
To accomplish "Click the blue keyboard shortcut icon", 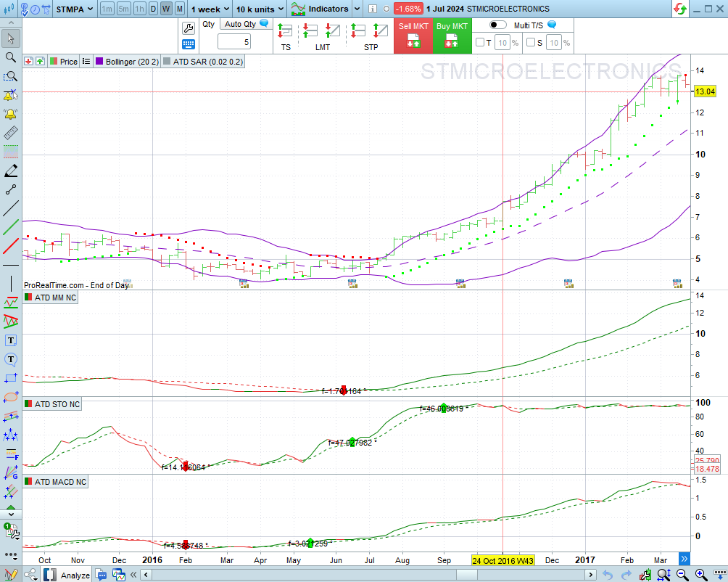I will click(x=188, y=44).
